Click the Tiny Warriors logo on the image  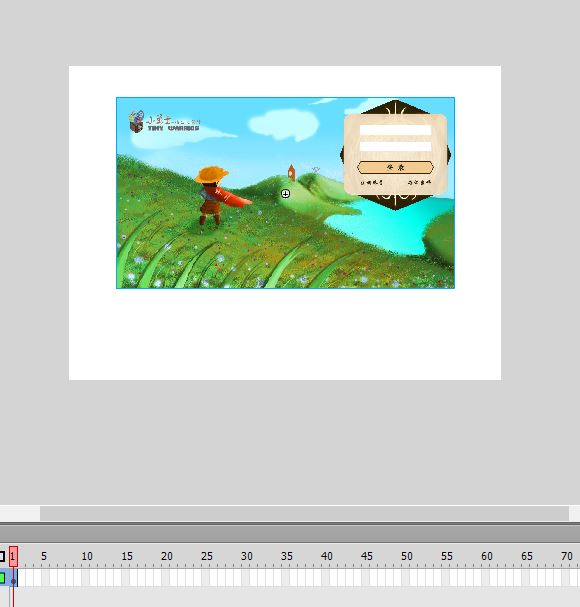165,122
